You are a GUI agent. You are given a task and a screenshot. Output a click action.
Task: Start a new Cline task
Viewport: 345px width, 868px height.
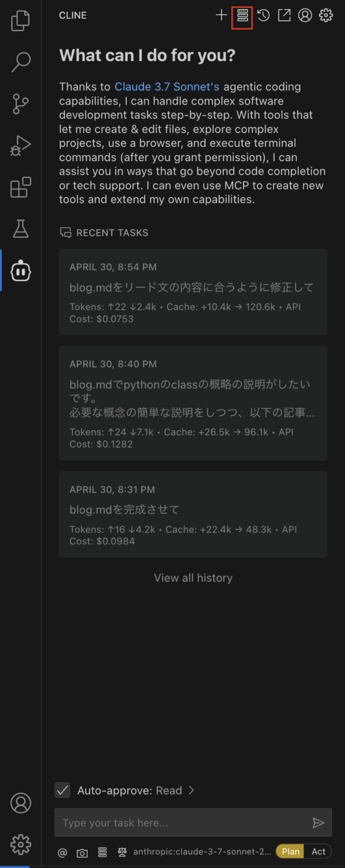point(221,15)
